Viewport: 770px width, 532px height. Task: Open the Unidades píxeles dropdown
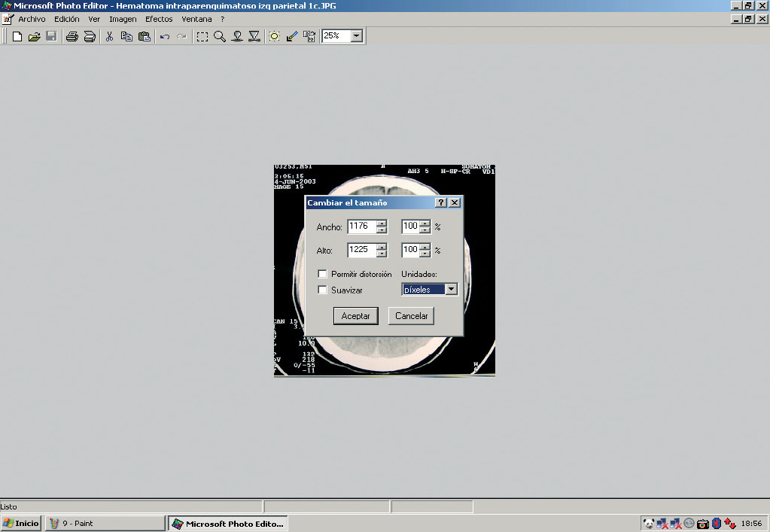coord(451,290)
